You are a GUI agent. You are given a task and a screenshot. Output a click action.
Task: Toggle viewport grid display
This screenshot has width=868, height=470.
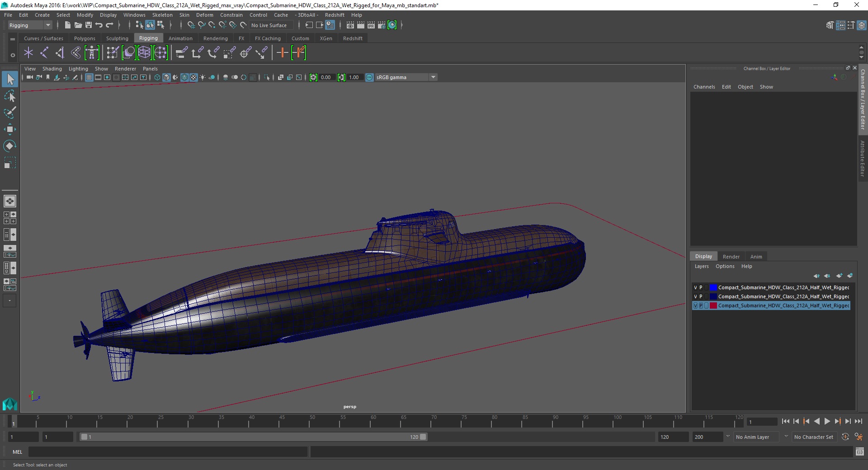click(89, 77)
